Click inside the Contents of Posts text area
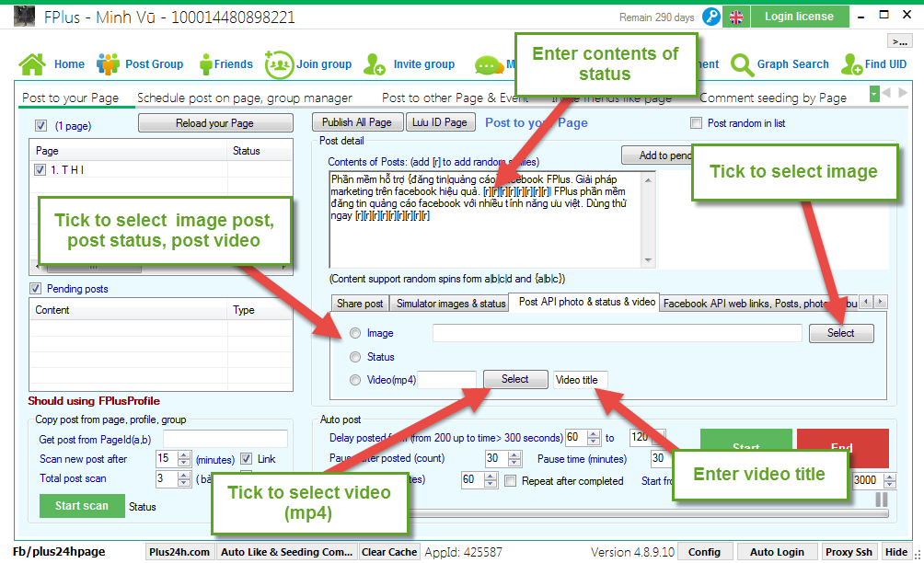Viewport: 924px width, 563px height. coord(486,220)
